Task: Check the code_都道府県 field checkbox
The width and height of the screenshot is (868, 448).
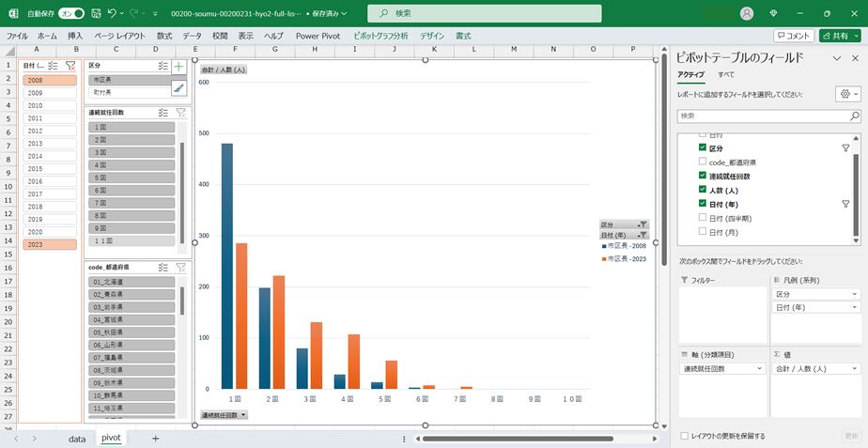Action: (x=703, y=162)
